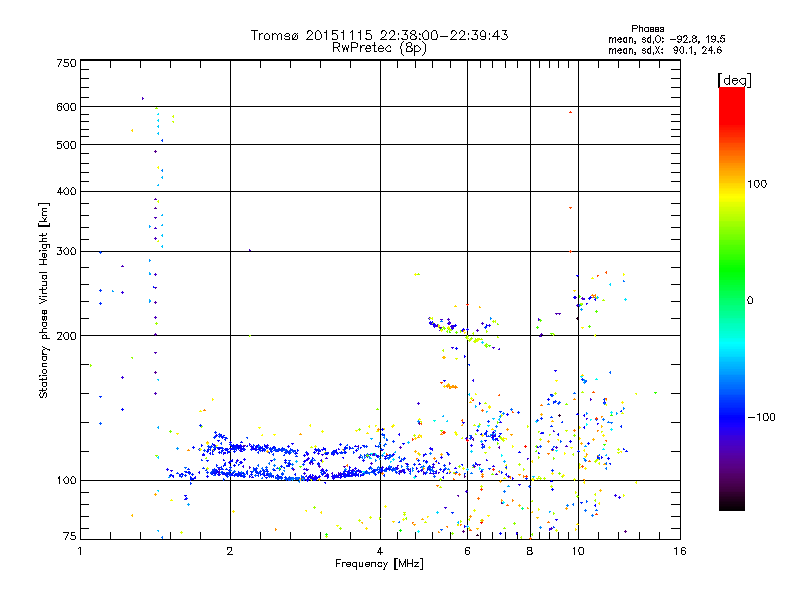Click the y-axis label '75'
800x600 pixels.
[70, 536]
